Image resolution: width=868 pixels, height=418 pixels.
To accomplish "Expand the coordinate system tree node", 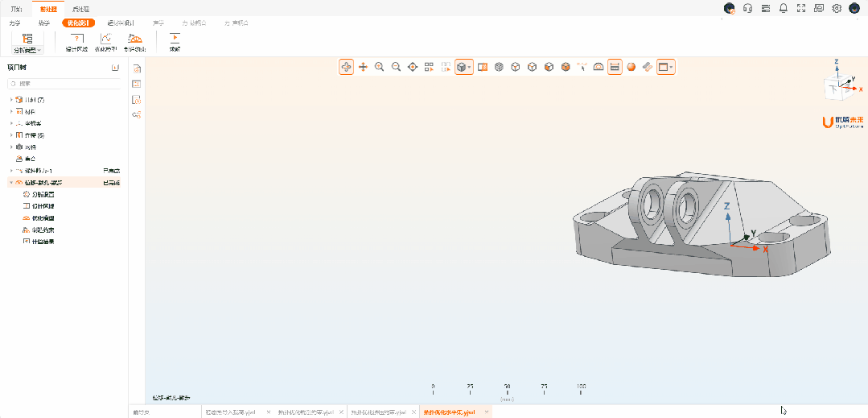I will (x=11, y=123).
